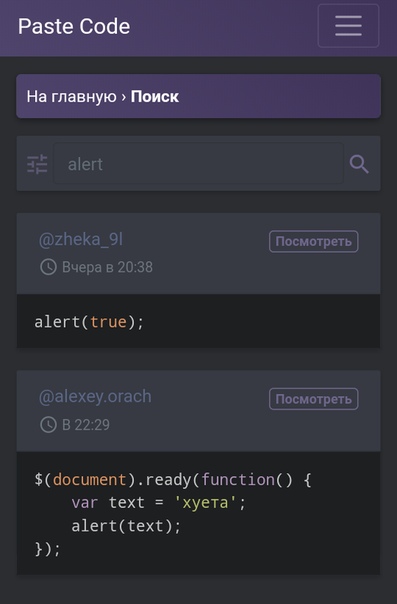Click alert(text); line in second snippet
Image resolution: width=397 pixels, height=604 pixels.
126,526
